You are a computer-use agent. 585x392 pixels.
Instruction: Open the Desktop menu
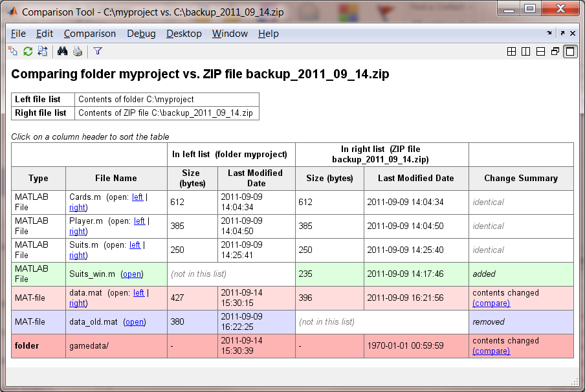184,34
